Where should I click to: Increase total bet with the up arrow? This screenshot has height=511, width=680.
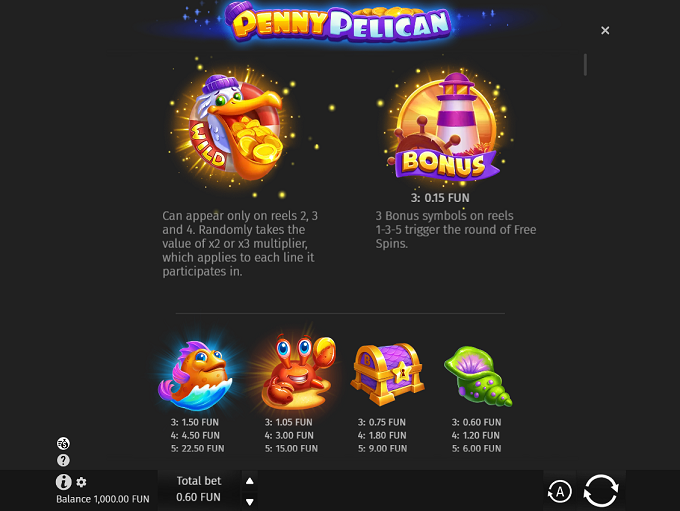[x=250, y=481]
